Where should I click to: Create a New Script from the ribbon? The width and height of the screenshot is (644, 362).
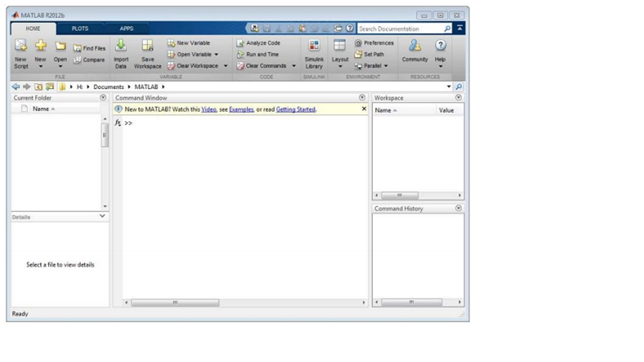point(20,54)
